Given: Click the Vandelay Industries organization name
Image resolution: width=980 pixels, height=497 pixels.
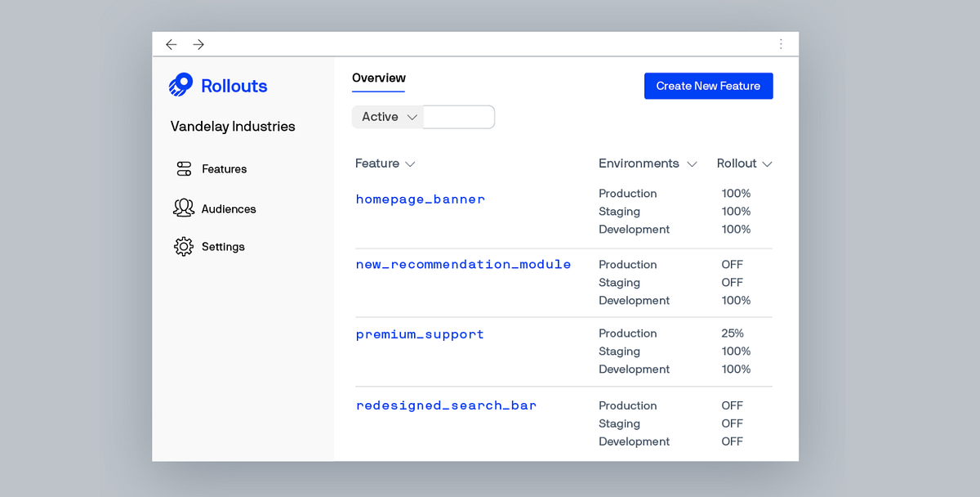Looking at the screenshot, I should click(233, 127).
